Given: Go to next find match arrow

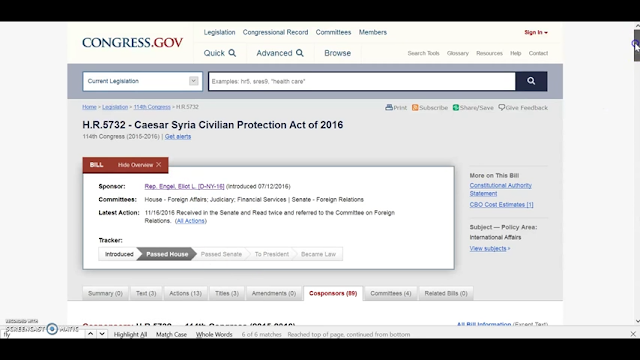Looking at the screenshot, I should 102,334.
